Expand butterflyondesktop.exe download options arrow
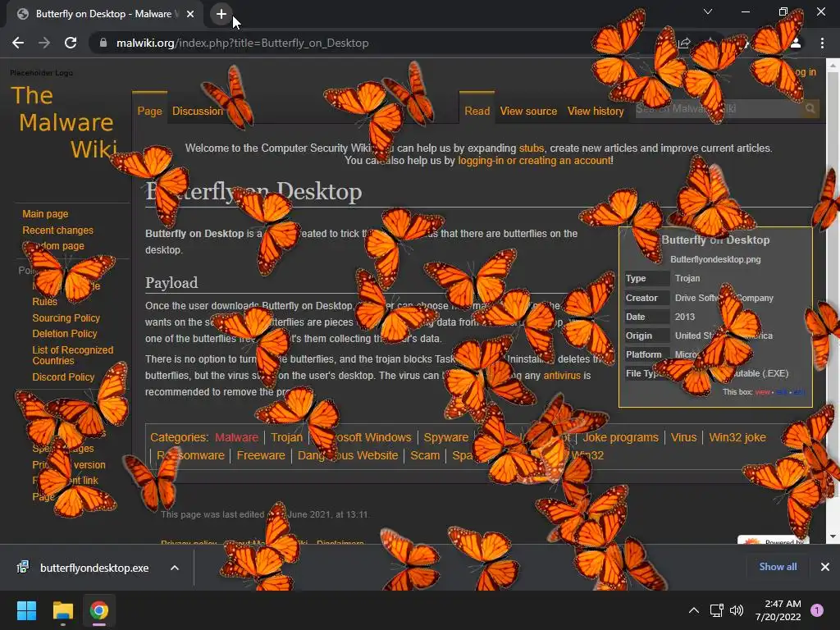 [175, 568]
